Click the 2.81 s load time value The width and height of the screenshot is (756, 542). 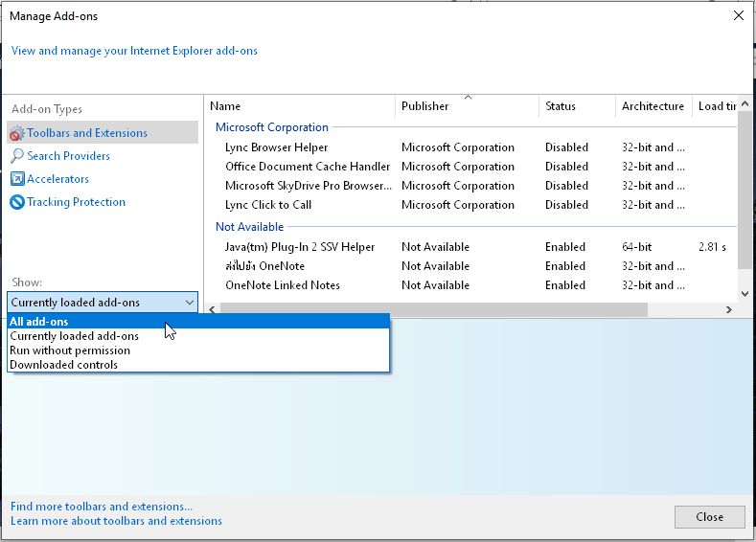(712, 247)
